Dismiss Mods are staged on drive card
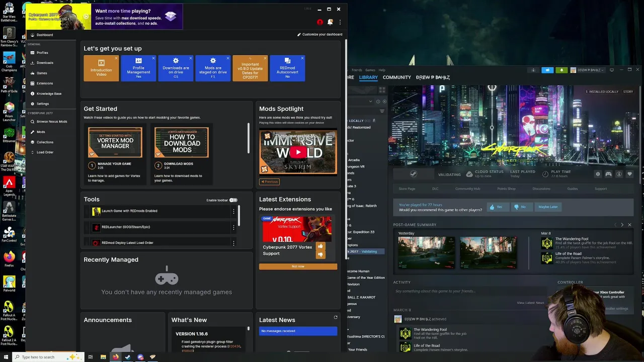 [x=228, y=58]
